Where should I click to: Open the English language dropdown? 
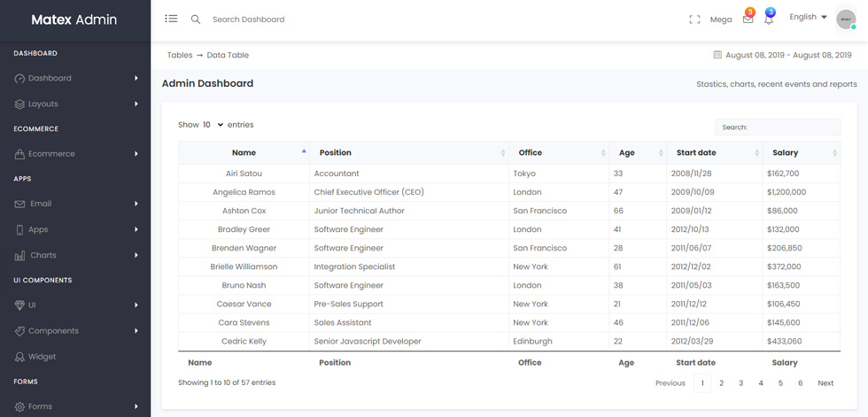tap(808, 17)
